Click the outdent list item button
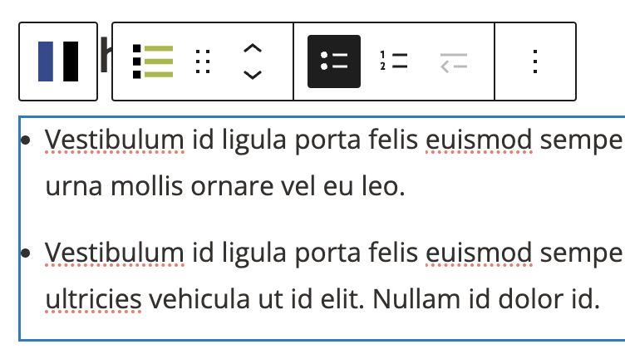Viewport: 625px width, 364px height. pyautogui.click(x=454, y=61)
